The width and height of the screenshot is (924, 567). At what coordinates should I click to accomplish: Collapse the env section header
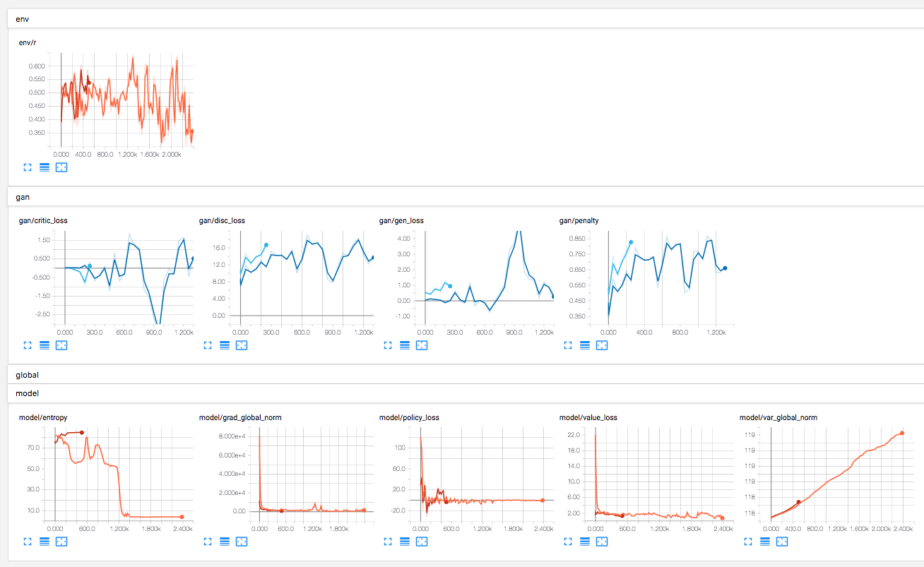pyautogui.click(x=466, y=19)
